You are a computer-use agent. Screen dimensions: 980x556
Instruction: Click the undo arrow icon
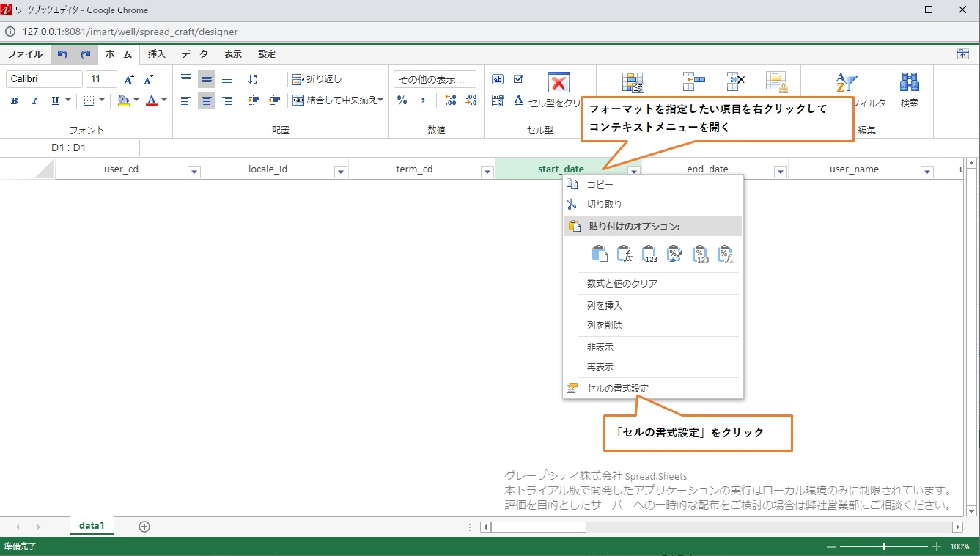pyautogui.click(x=62, y=54)
